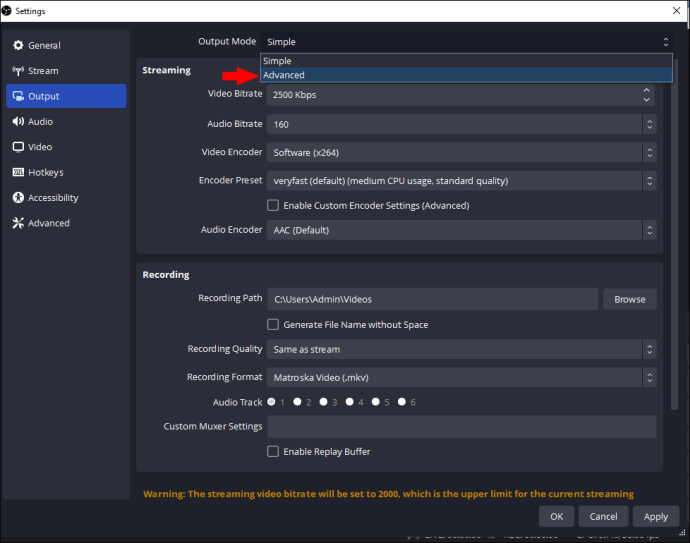Screen dimensions: 690x543
Task: Expand the Encoder Preset dropdown
Action: 461,181
